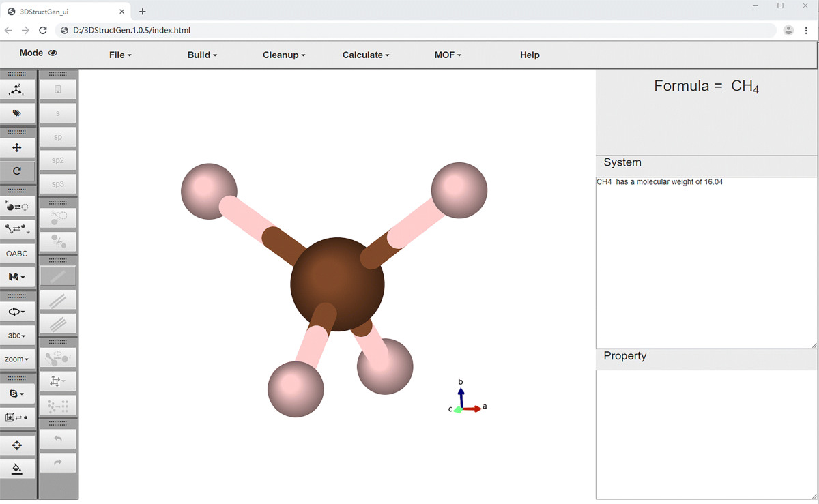819x504 pixels.
Task: Click the unit cell to atom swap icon
Action: coord(17,417)
